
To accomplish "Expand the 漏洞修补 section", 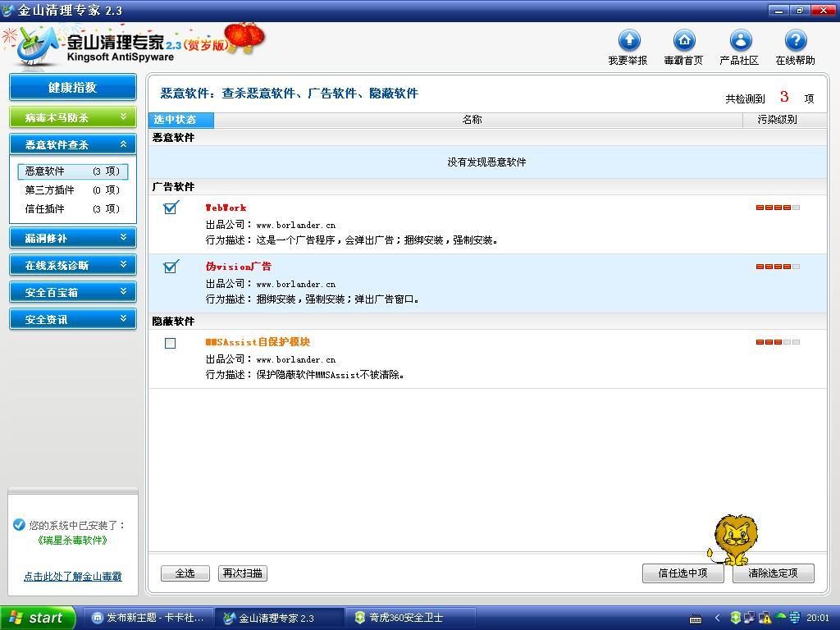I will click(x=73, y=238).
